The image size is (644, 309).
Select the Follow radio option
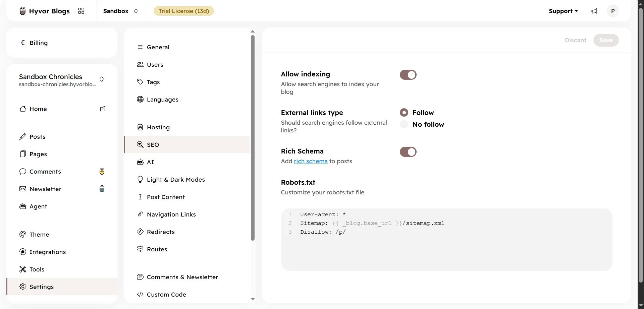pyautogui.click(x=404, y=113)
